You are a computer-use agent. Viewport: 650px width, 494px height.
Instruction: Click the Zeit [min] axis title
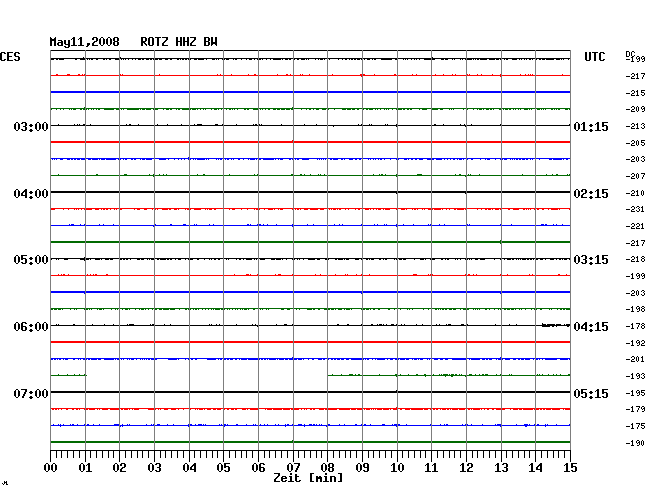[308, 478]
